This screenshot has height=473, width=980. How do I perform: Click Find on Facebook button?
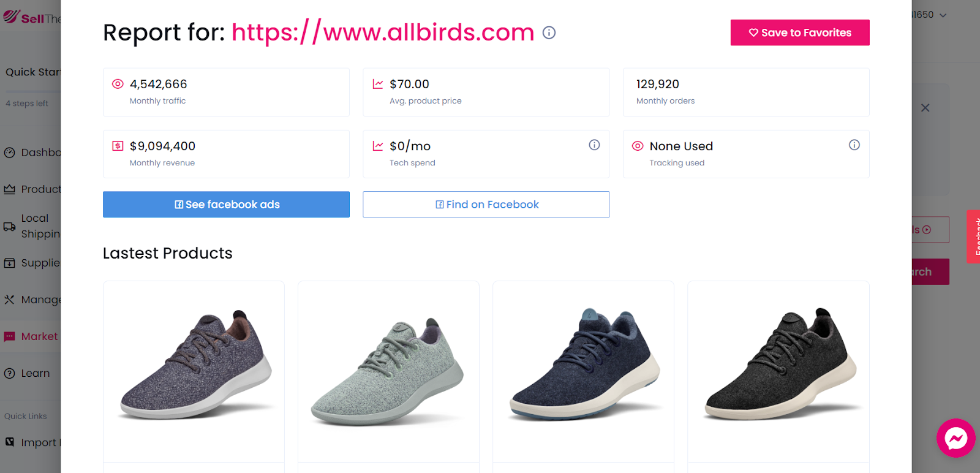click(486, 205)
